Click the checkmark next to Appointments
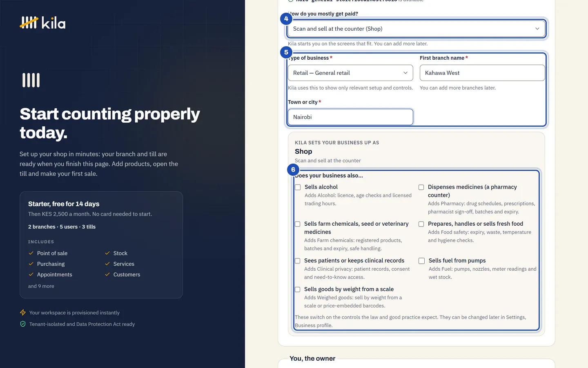Screen dimensions: 588x368 coord(31,274)
